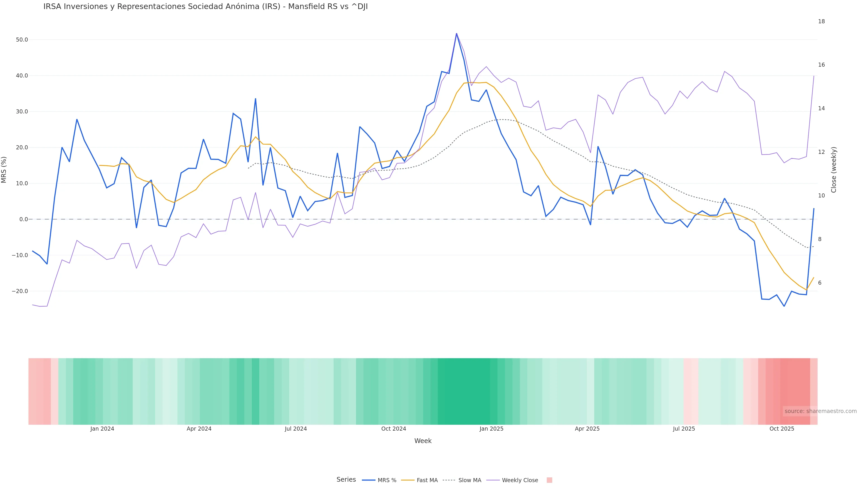Click the Oct 2024 x-axis tick label
This screenshot has height=488, width=868.
pos(394,429)
